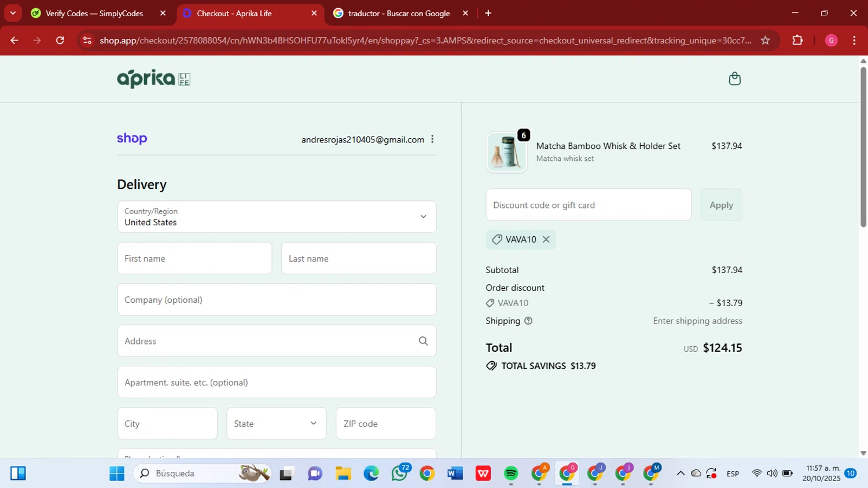This screenshot has height=488, width=868.
Task: Open the volume speaker tray icon
Action: [x=772, y=474]
